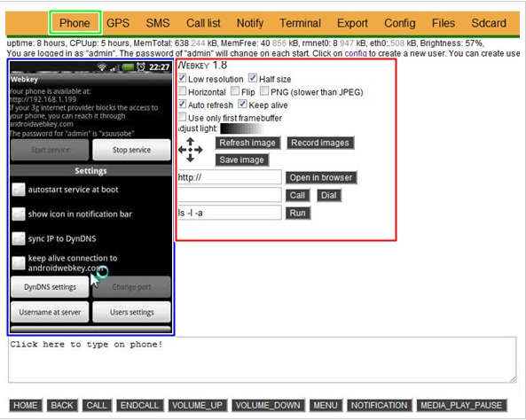Follow the config link in login notice
526x420 pixels.
[x=356, y=53]
